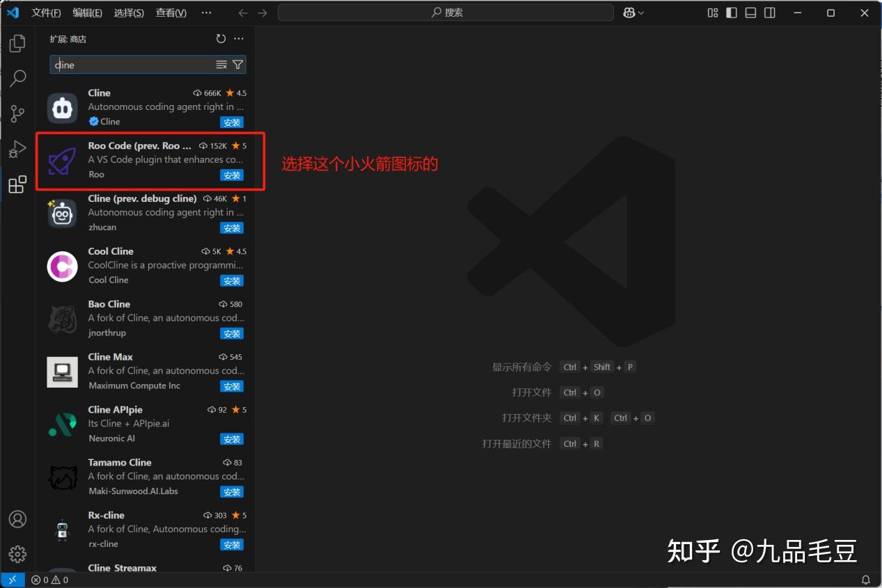Open the Explorer view in the Activity Bar
Screen dimensions: 882x588
(17, 43)
